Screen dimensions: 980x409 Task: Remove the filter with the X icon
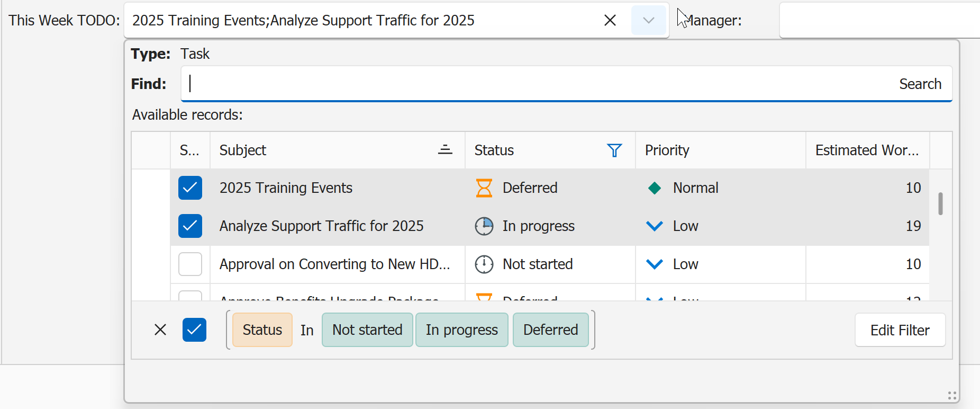pos(160,330)
